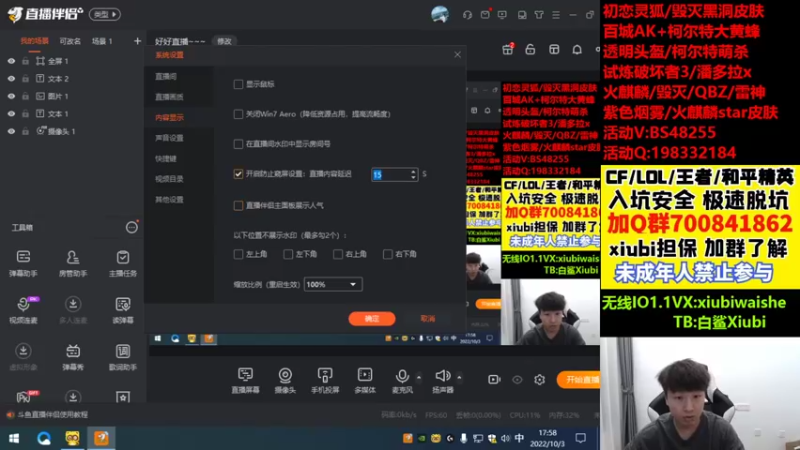Open the layout grid icon above preview
Image resolution: width=800 pixels, height=450 pixels.
(x=554, y=49)
